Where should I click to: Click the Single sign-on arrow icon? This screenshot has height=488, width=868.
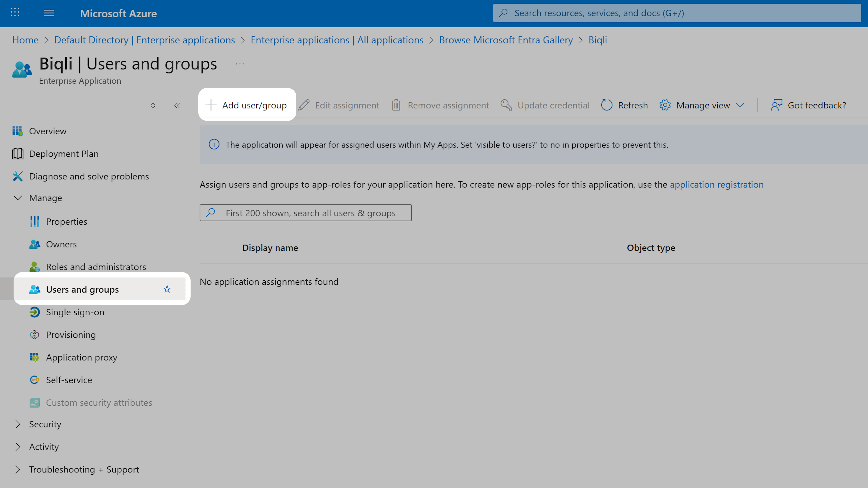[34, 312]
